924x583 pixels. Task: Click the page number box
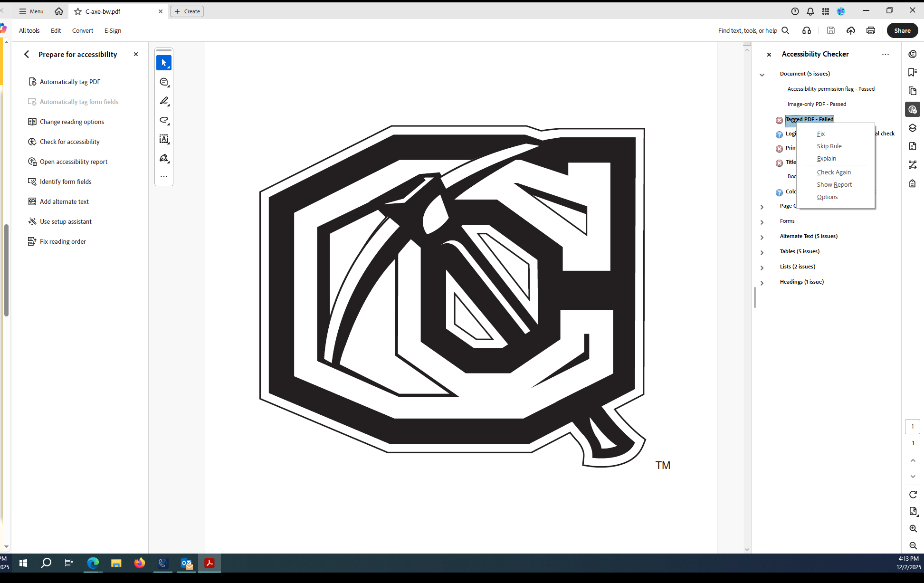(912, 426)
